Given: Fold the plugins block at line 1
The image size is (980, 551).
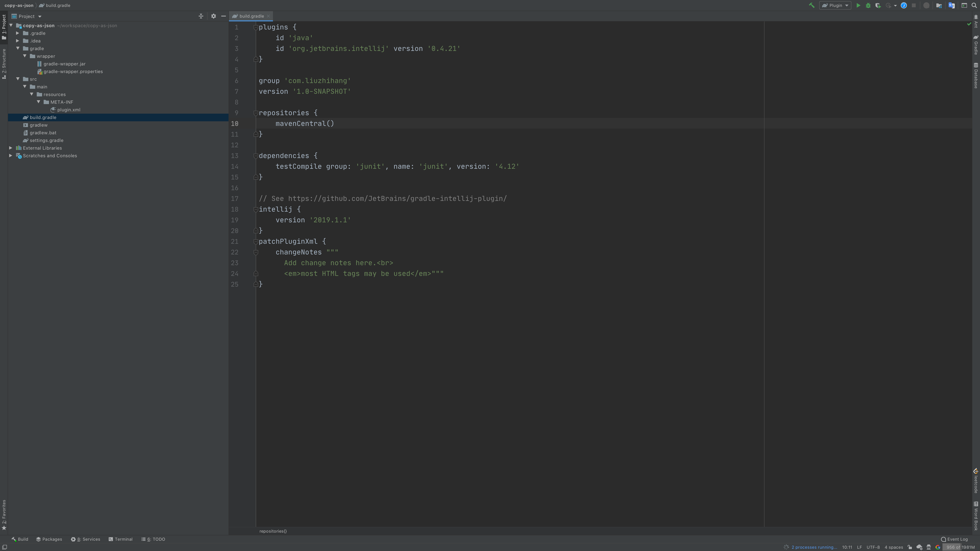Looking at the screenshot, I should pos(256,27).
